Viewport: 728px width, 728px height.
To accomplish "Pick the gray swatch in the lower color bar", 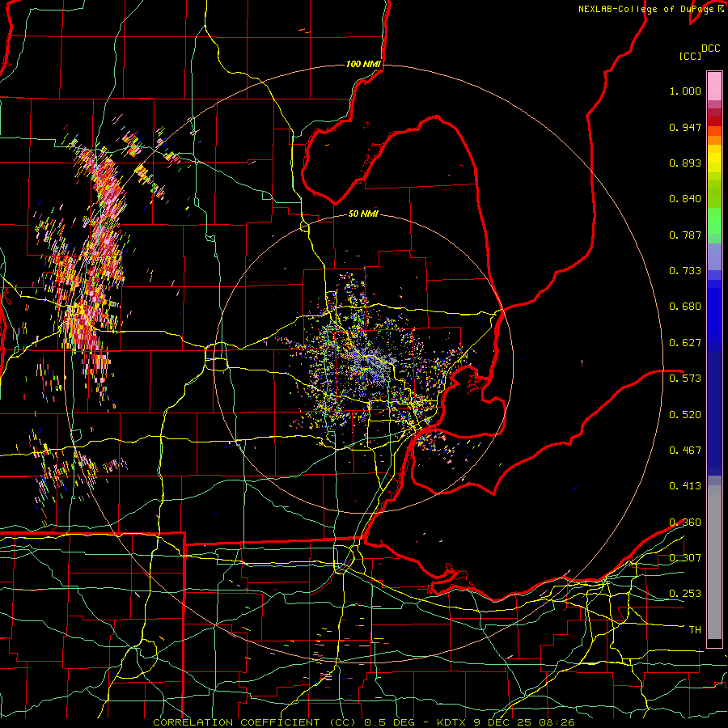I will [x=714, y=562].
